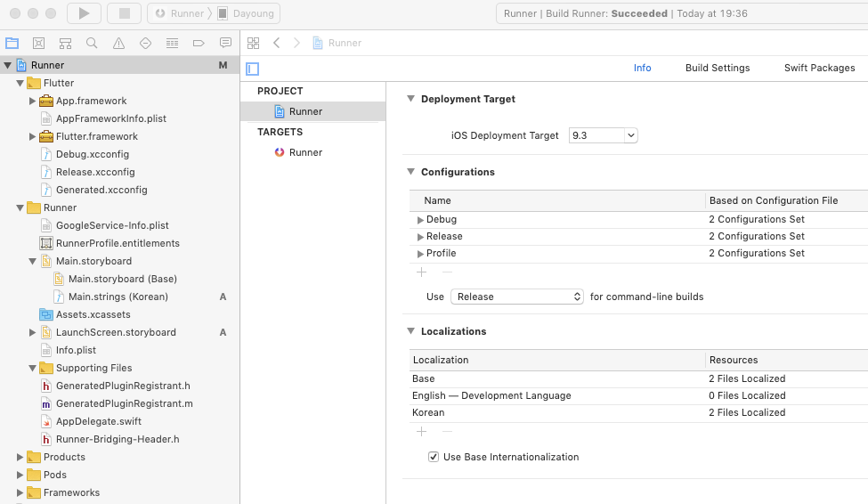Open the Debug navigator icon
Viewport: 868px width, 504px height.
pyautogui.click(x=172, y=43)
